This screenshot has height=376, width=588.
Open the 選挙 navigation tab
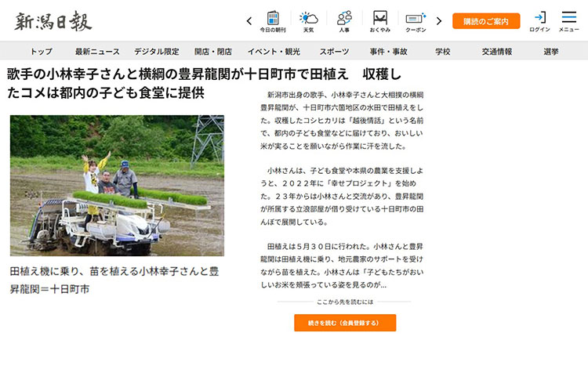tap(551, 52)
